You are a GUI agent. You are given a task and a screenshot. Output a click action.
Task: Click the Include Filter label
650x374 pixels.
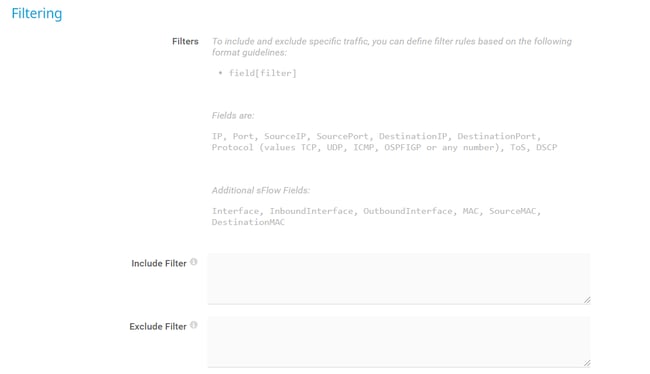tap(159, 263)
